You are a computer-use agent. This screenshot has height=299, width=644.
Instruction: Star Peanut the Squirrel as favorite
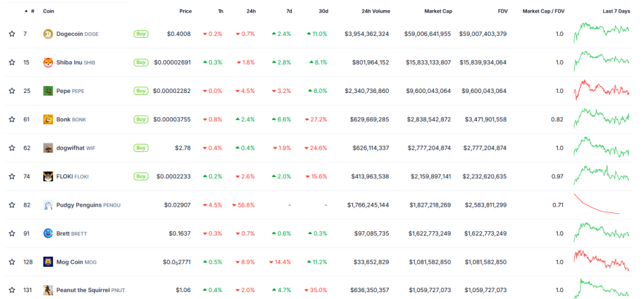[x=12, y=290]
